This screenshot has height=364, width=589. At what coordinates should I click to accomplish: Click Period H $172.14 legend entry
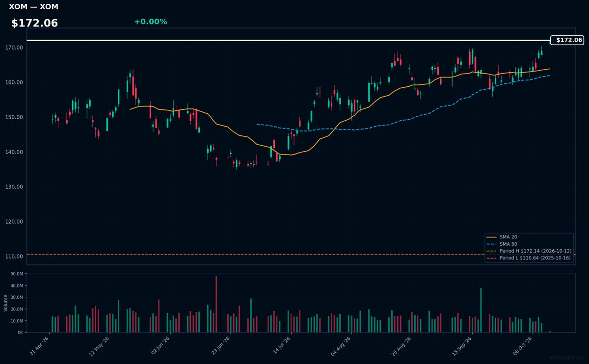[x=529, y=251]
